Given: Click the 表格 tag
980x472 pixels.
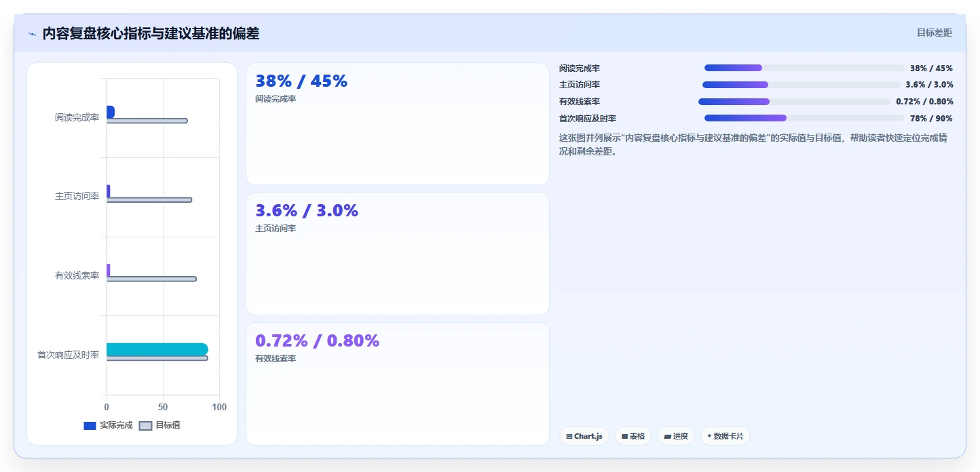Looking at the screenshot, I should (x=633, y=436).
